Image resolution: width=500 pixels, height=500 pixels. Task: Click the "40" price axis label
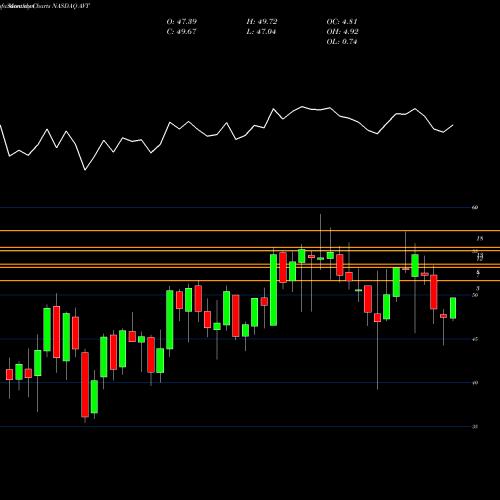pyautogui.click(x=475, y=383)
